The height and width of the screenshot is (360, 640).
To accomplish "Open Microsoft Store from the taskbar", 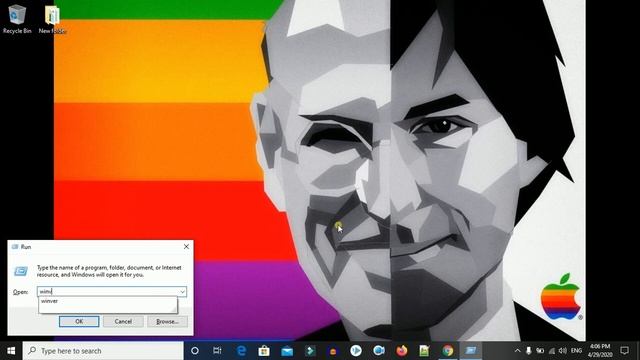I will point(264,351).
